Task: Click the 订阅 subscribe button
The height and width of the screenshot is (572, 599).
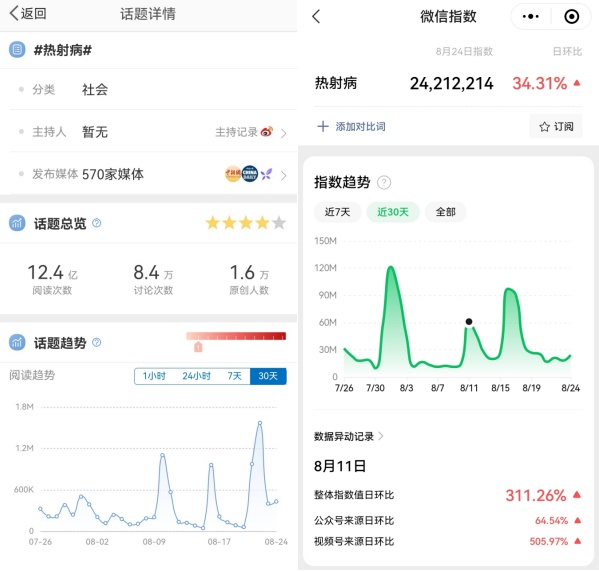Action: pos(556,126)
